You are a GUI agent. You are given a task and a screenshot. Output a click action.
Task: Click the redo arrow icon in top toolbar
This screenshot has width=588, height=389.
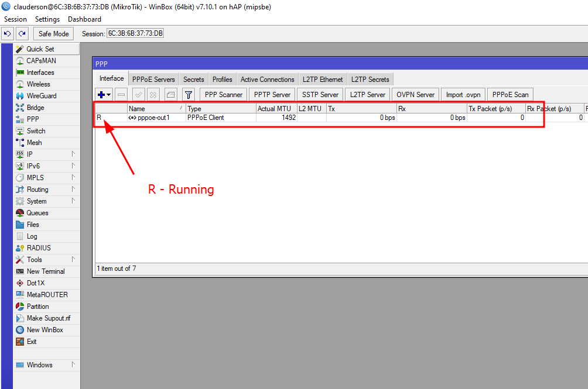pyautogui.click(x=22, y=33)
